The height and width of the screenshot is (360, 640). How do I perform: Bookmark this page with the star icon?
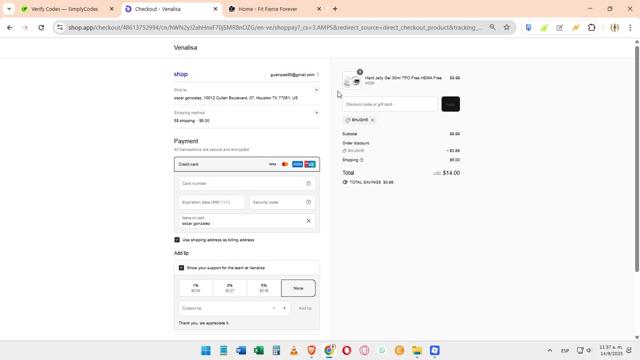507,27
